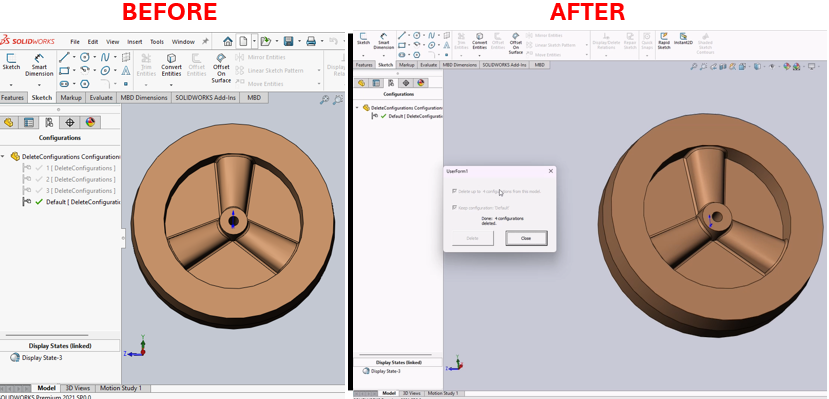Click DisplayManager tab in AFTER panel
The width and height of the screenshot is (829, 399).
click(x=421, y=83)
